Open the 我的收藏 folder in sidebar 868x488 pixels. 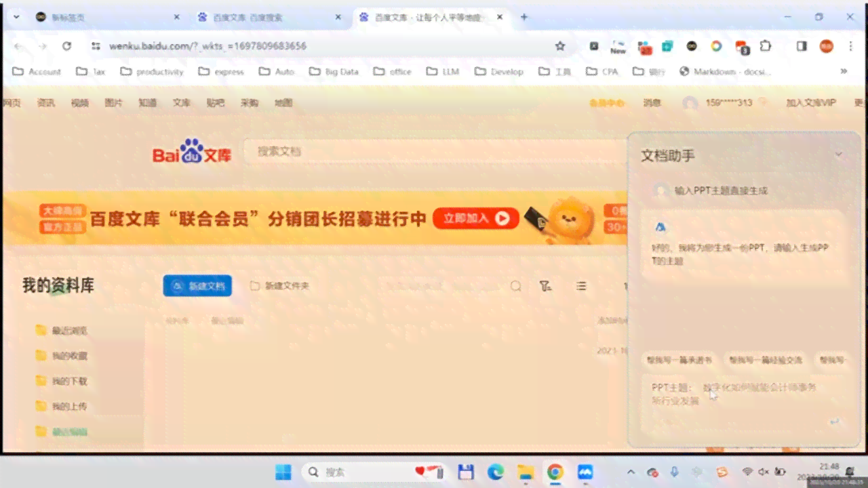tap(62, 356)
